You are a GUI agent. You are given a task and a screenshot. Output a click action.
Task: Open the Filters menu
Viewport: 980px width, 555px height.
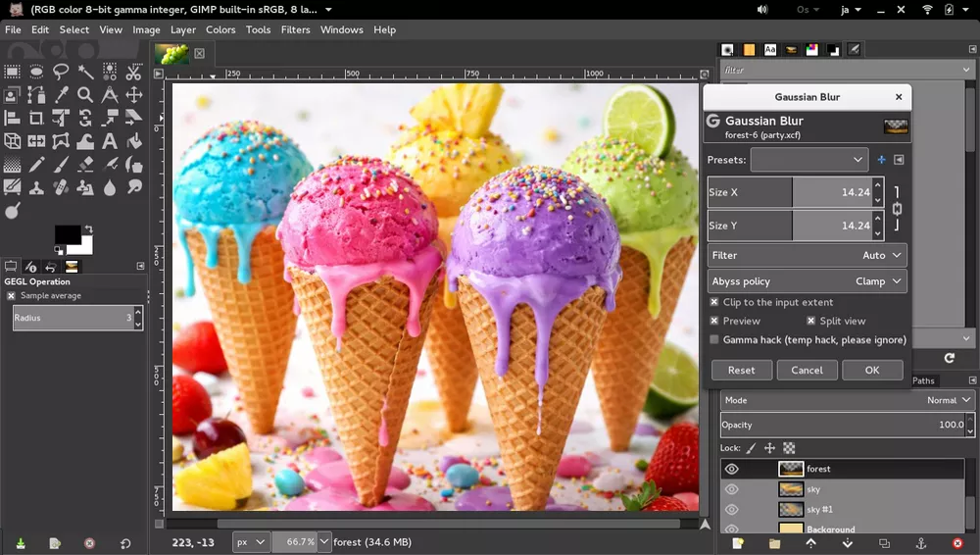[295, 29]
